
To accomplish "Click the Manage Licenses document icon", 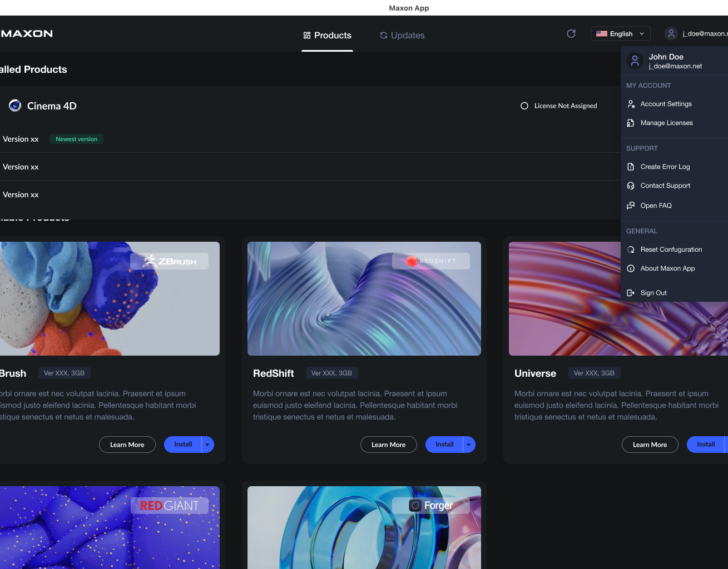I will tap(631, 123).
